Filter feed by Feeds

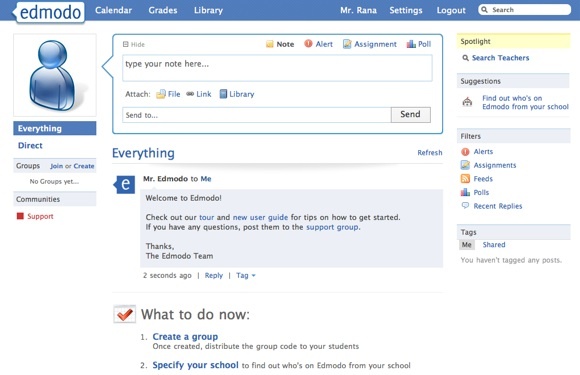483,179
